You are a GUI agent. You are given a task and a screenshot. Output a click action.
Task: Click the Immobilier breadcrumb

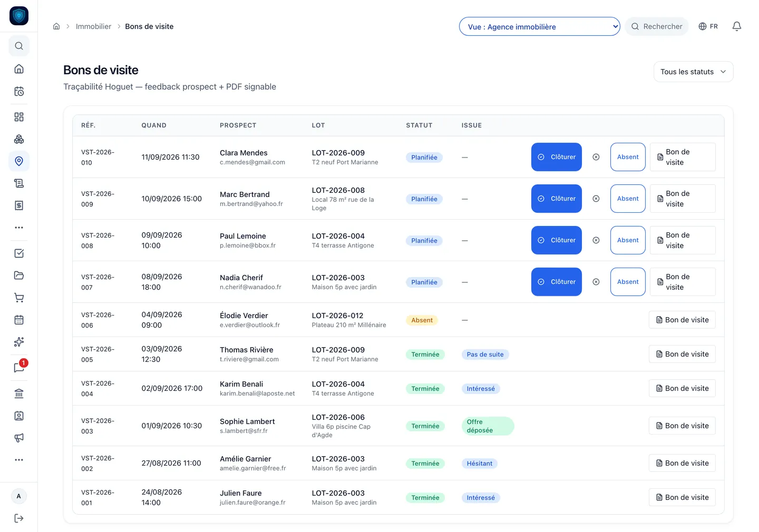point(93,26)
